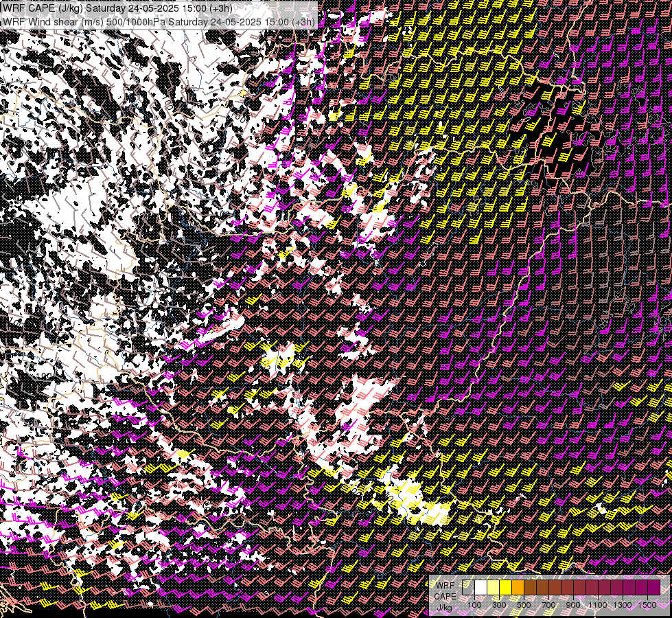Image resolution: width=672 pixels, height=618 pixels.
Task: Click the legend's 1500 value label
Action: point(647,605)
